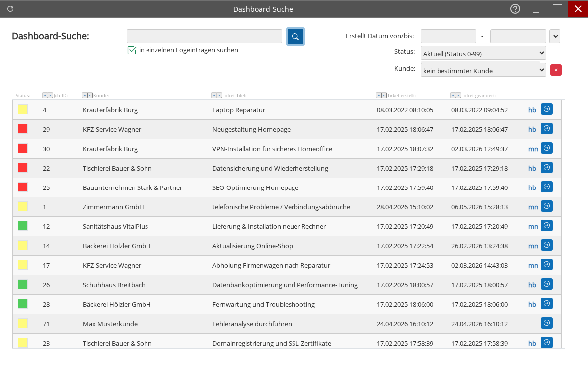Clear customer filter with red x button
The width and height of the screenshot is (588, 375).
click(x=556, y=70)
